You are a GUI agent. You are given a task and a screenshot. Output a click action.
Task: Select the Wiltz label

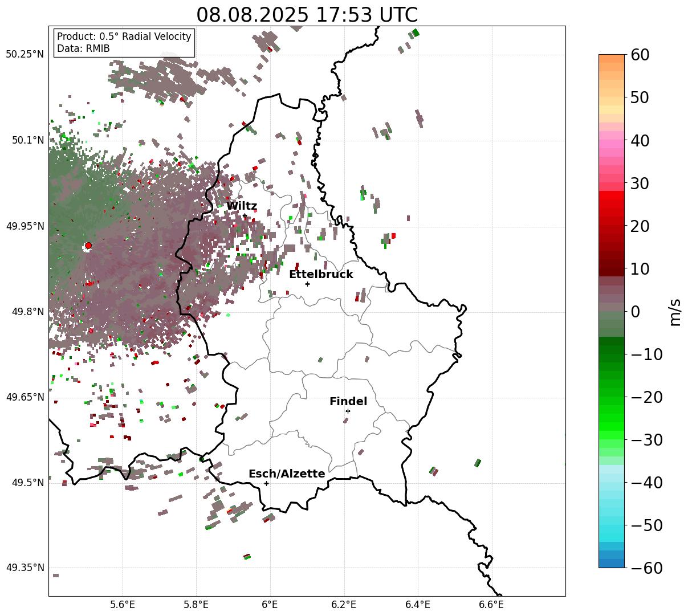[242, 206]
